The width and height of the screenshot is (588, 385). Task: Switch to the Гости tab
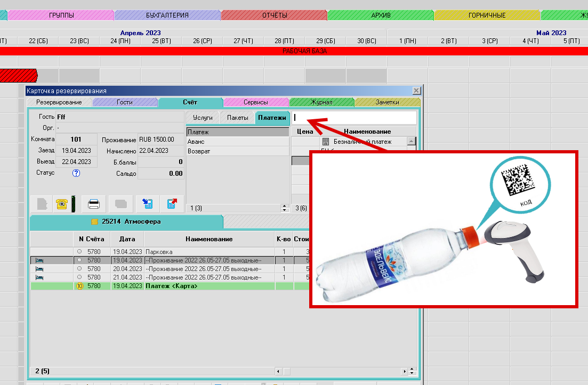(x=125, y=102)
